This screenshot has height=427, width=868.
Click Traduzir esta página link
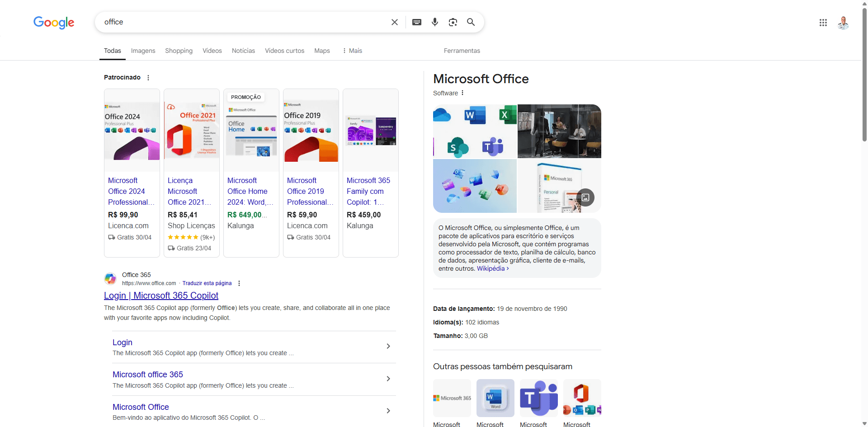(x=207, y=283)
